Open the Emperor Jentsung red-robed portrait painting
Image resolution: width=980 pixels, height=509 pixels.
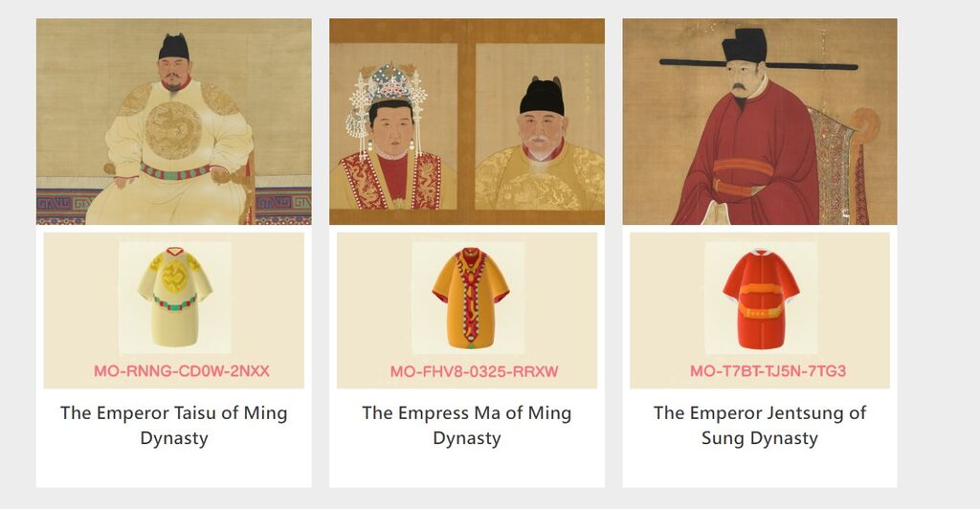(760, 122)
